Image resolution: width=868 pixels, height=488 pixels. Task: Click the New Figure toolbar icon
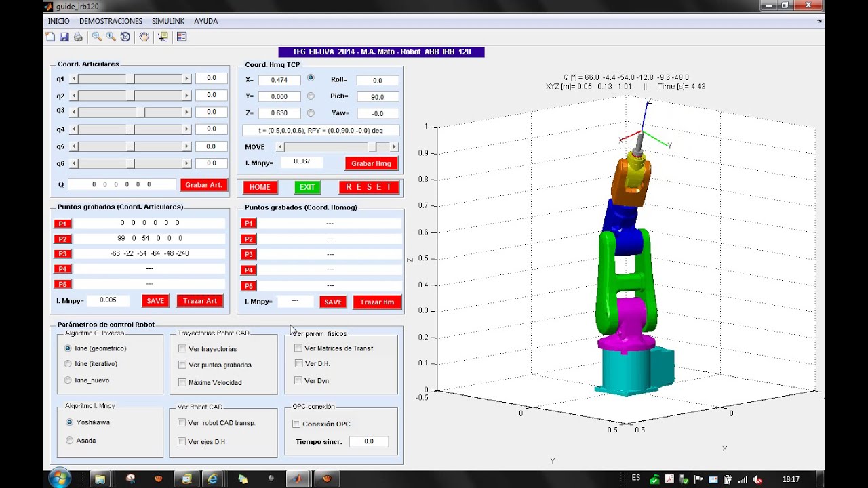click(x=50, y=37)
